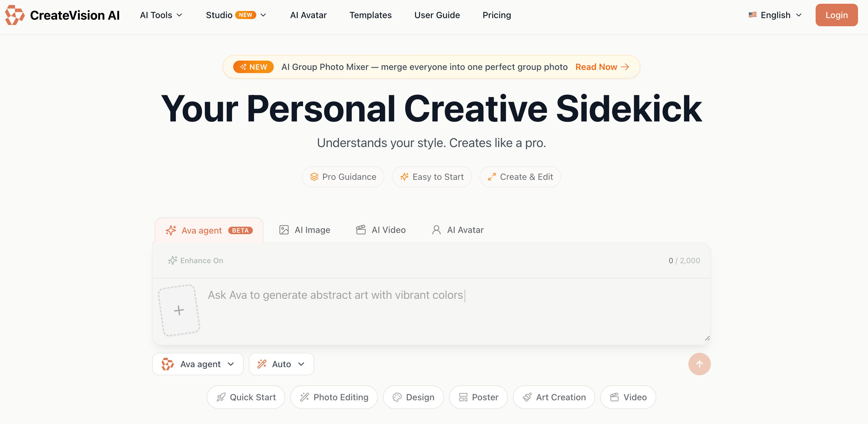Viewport: 868px width, 424px height.
Task: Choose the Video clapperboard chip
Action: [x=628, y=397]
